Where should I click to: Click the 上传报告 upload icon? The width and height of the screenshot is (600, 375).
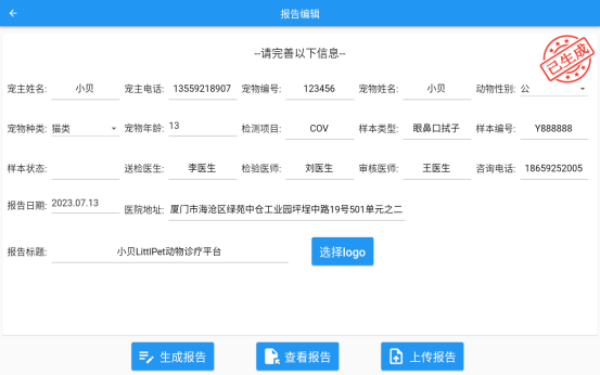396,357
